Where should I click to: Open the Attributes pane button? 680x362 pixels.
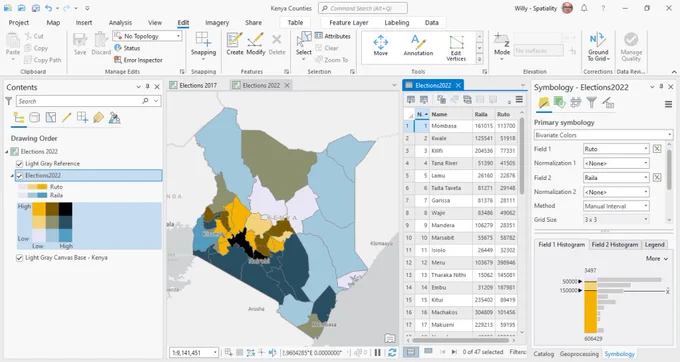click(332, 36)
